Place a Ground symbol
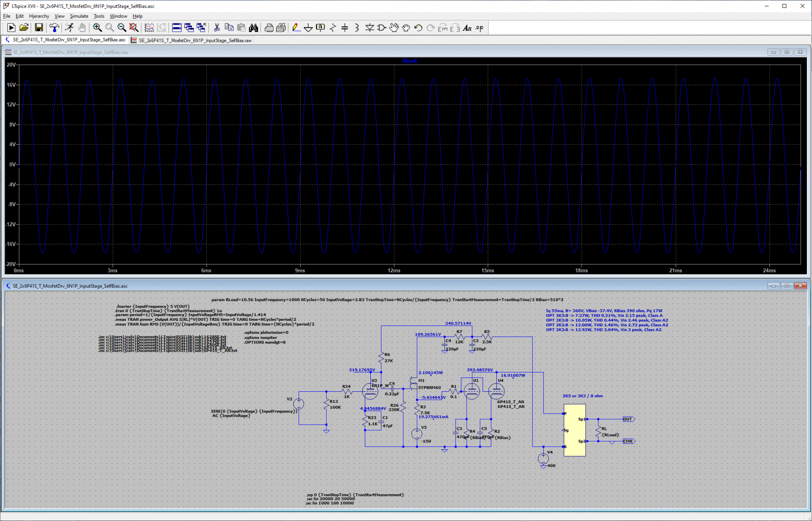Screen dimensions: 812x521 308,27
